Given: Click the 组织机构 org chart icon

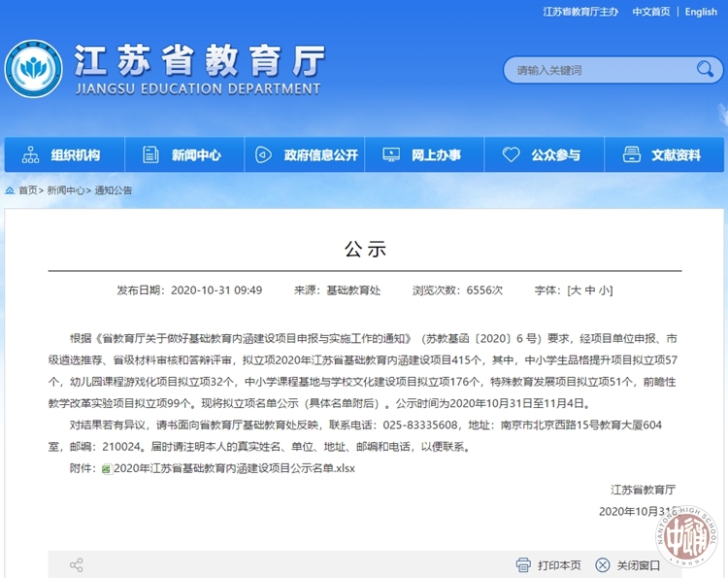Looking at the screenshot, I should click(30, 155).
